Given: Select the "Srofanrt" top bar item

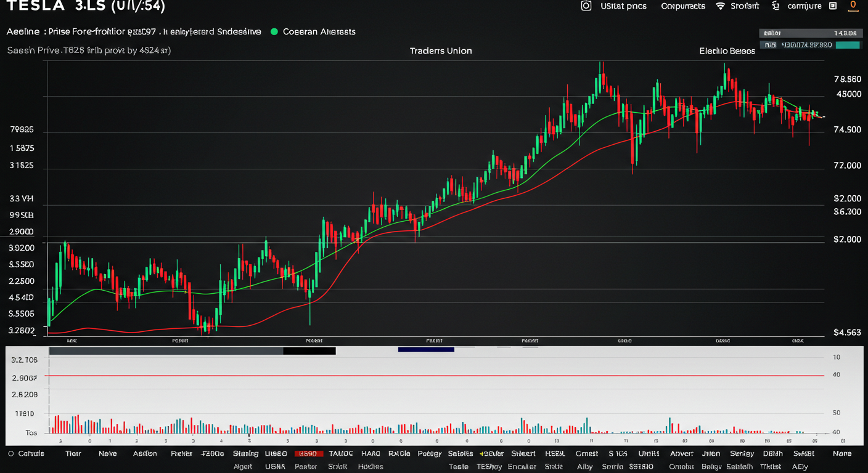Looking at the screenshot, I should click(x=745, y=6).
